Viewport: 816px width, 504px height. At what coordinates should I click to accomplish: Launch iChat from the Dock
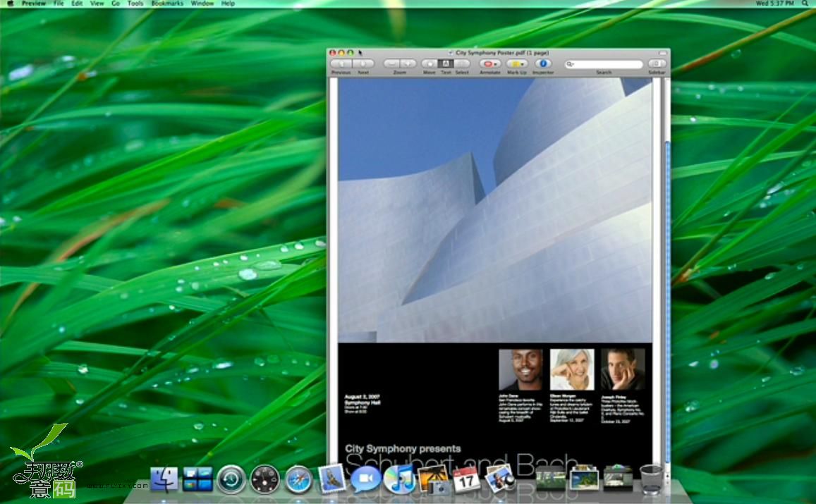pos(365,479)
